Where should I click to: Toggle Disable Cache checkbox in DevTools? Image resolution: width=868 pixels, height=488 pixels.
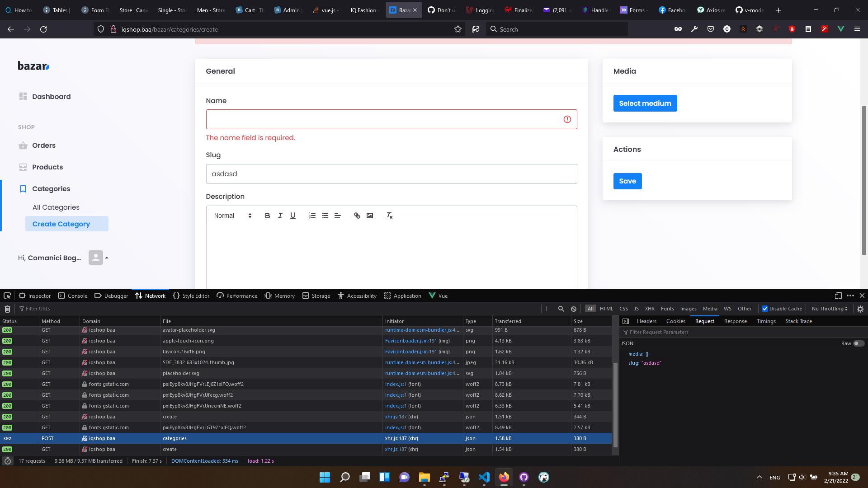click(x=765, y=309)
